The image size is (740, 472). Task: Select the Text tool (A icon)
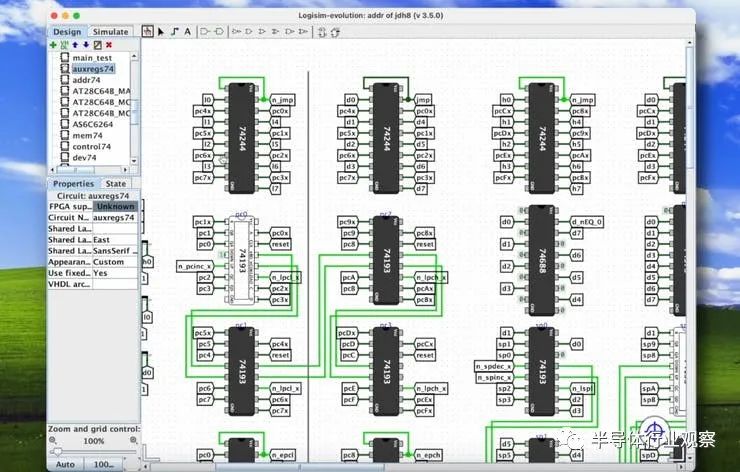point(187,32)
